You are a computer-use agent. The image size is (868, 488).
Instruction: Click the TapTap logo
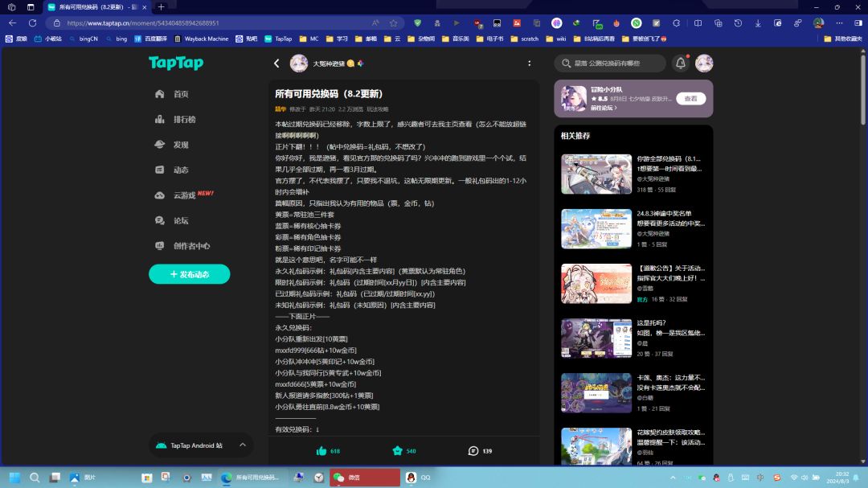176,64
